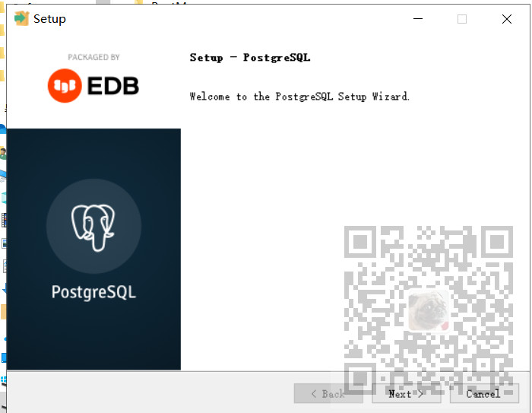Click the Cancel button
This screenshot has height=413, width=532.
pos(484,394)
